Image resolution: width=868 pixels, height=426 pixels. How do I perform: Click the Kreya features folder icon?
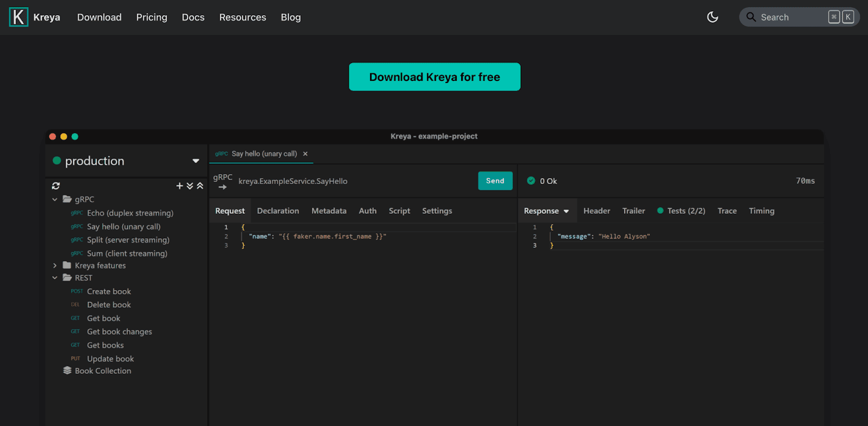tap(67, 265)
